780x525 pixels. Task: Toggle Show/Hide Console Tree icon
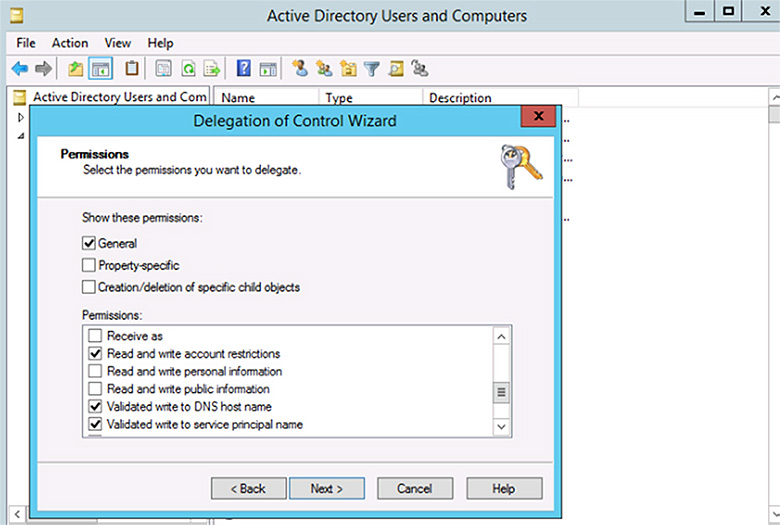[100, 69]
